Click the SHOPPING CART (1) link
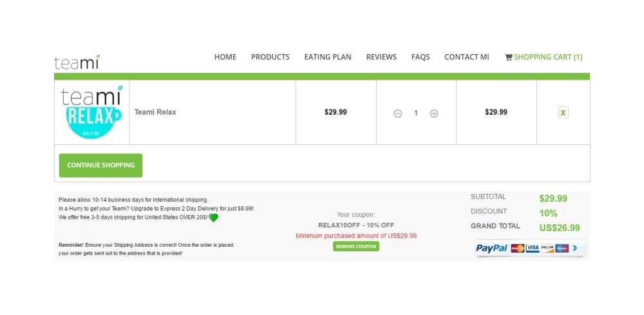Viewport: 644px width, 315px height. point(548,57)
